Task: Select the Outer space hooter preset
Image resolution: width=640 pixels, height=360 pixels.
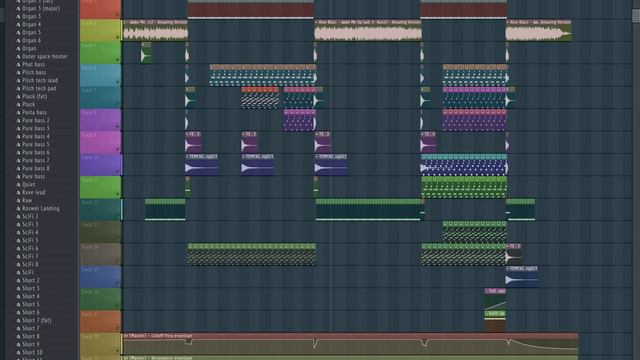Action: point(45,57)
